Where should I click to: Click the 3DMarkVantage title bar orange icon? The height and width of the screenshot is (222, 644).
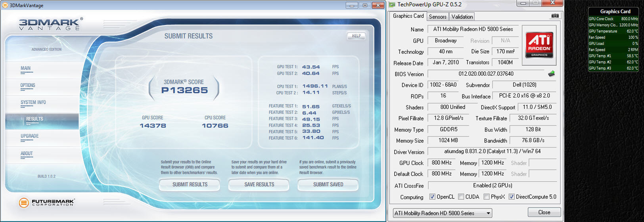(5, 5)
